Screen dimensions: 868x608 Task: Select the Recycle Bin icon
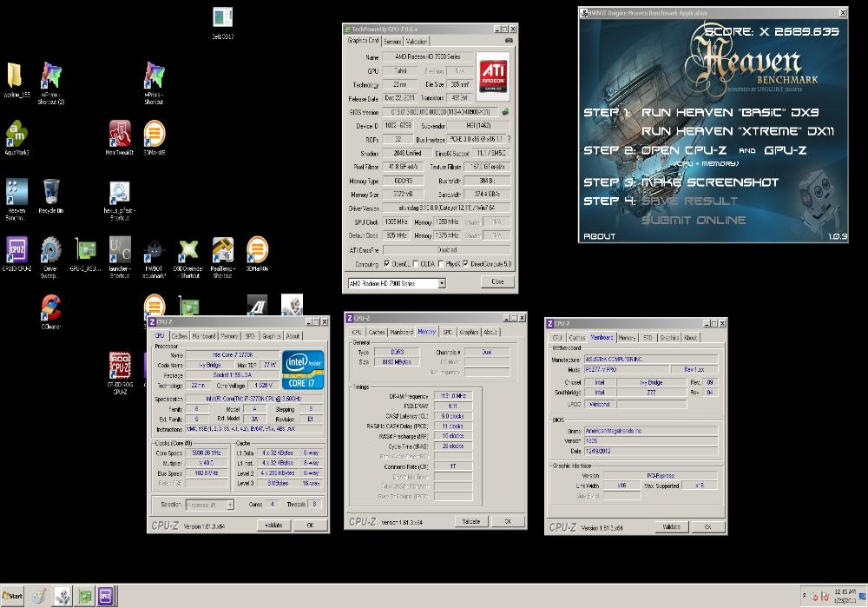pos(51,196)
